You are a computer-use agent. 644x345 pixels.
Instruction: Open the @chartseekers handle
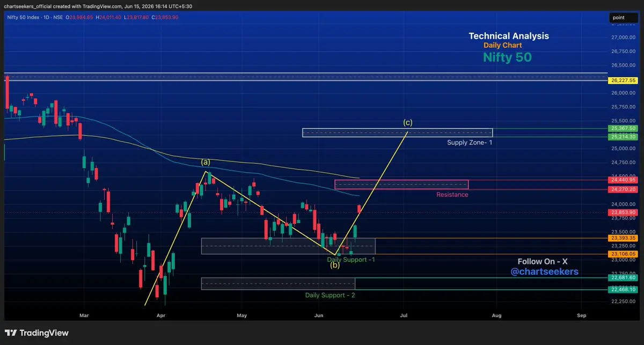(544, 272)
